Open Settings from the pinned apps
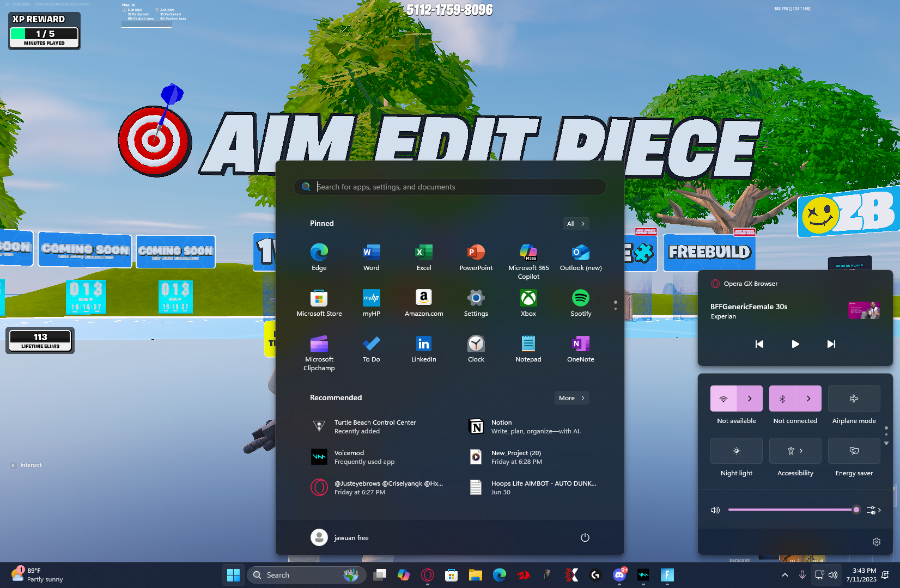 (476, 303)
